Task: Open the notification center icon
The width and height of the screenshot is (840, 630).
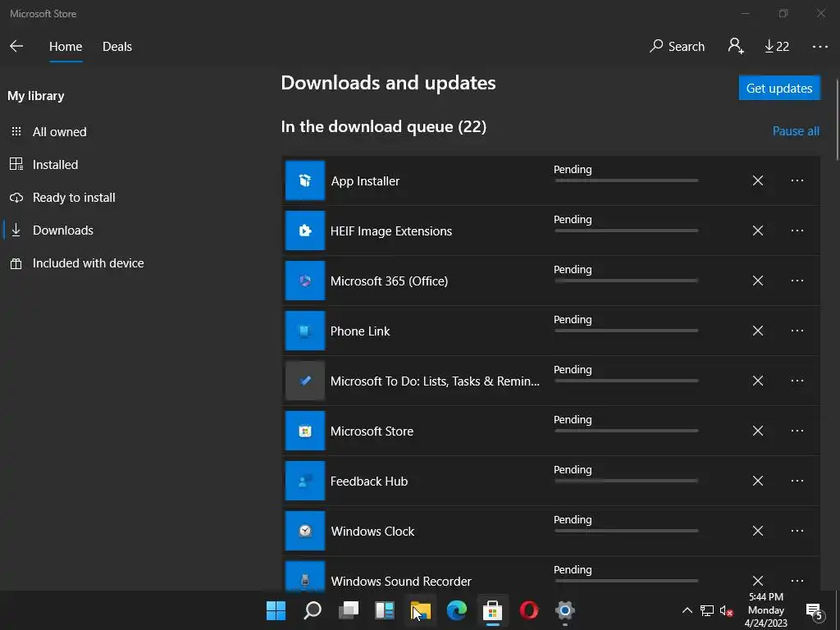Action: pyautogui.click(x=815, y=610)
